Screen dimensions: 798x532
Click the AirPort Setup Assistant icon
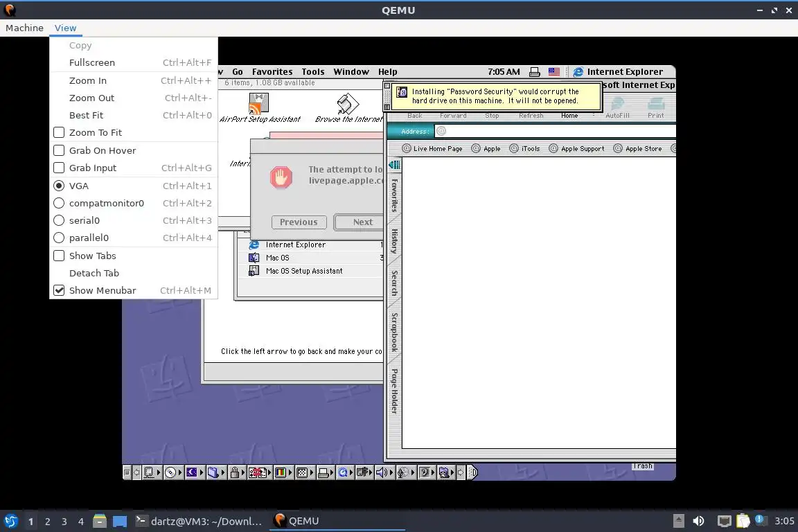click(259, 104)
